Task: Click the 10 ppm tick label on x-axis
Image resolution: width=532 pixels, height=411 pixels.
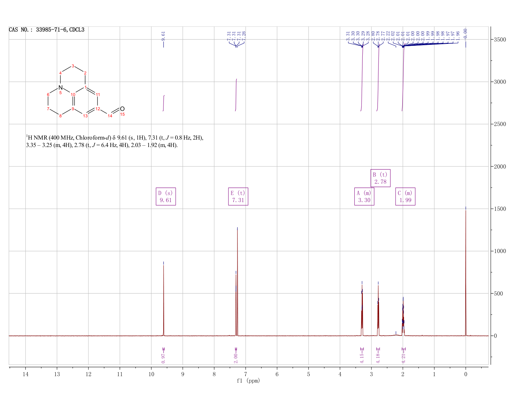Action: (x=151, y=374)
